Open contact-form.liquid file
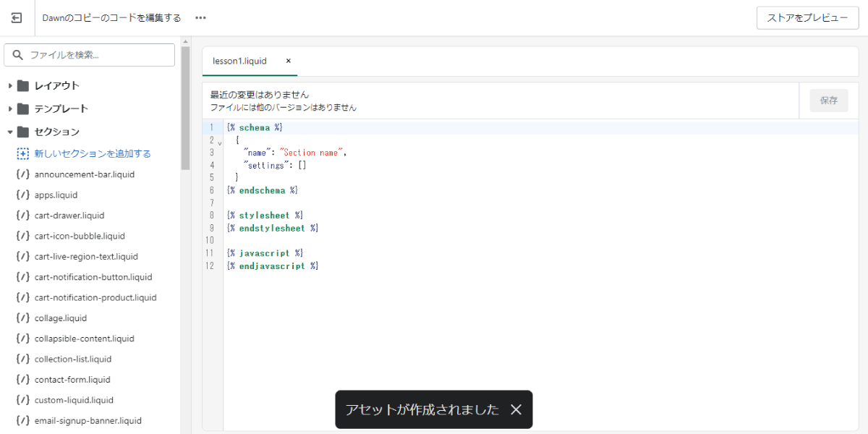 (72, 380)
